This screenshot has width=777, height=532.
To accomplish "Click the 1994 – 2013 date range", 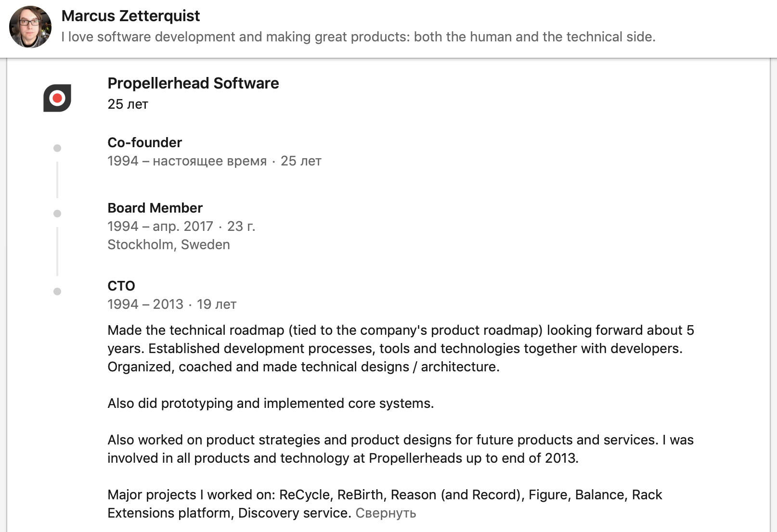I will (145, 304).
